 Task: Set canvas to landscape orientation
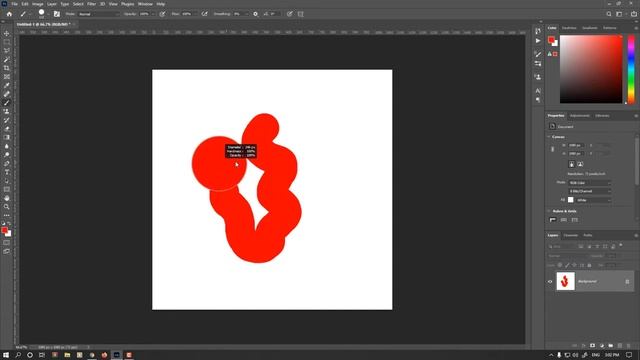click(x=580, y=164)
